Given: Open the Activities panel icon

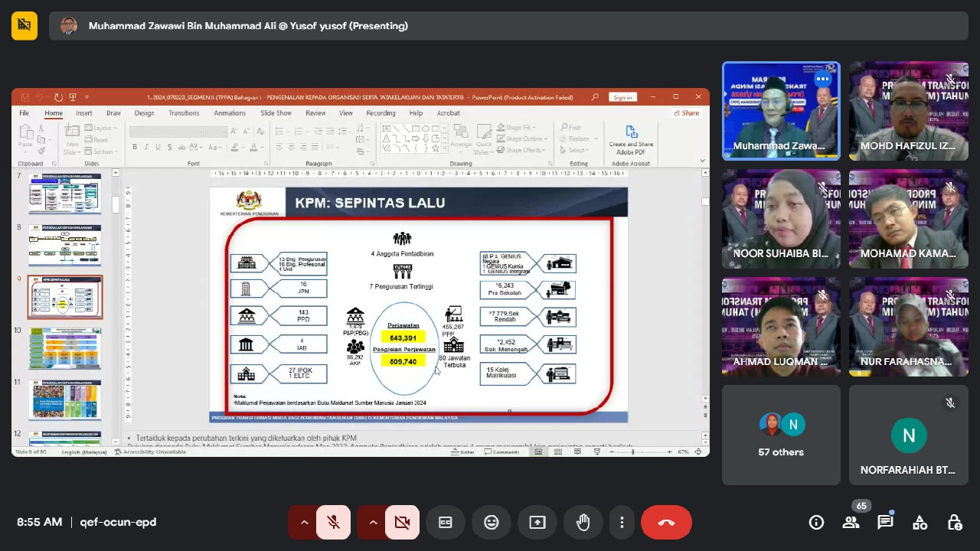Looking at the screenshot, I should click(x=920, y=523).
